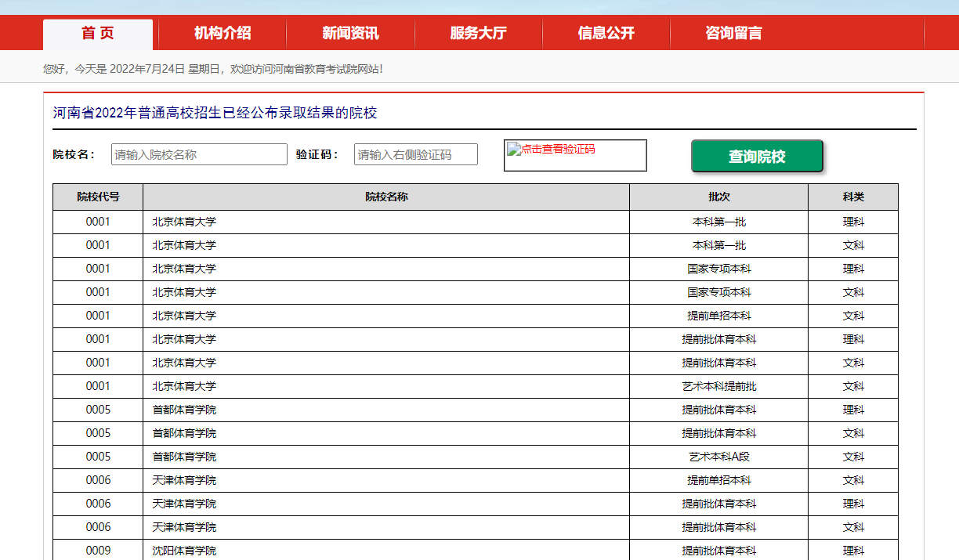Click the 科类 column header
The width and height of the screenshot is (959, 560).
pyautogui.click(x=853, y=197)
